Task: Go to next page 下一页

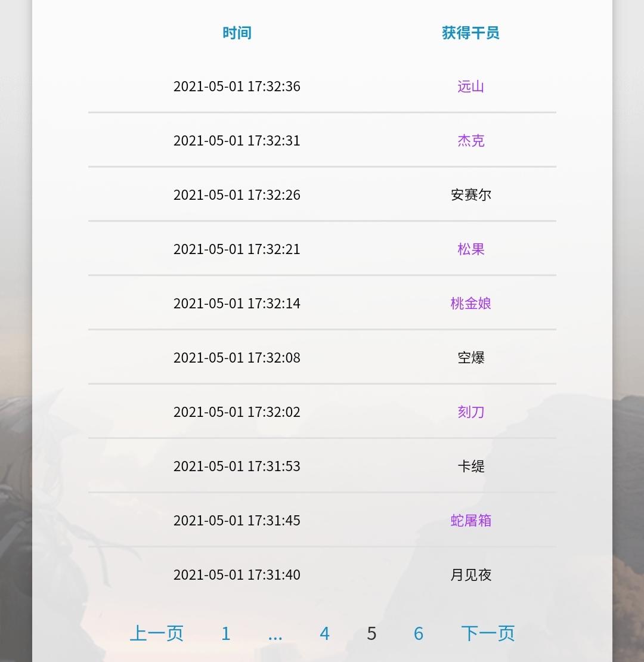Action: tap(488, 633)
